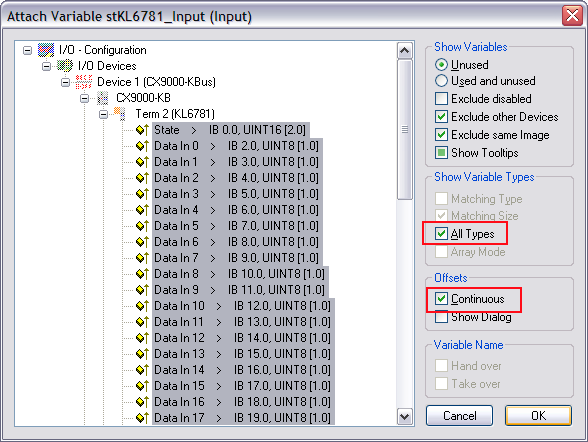Viewport: 588px width, 442px height.
Task: Collapse the Term 2 (KL6781) node
Action: 104,114
